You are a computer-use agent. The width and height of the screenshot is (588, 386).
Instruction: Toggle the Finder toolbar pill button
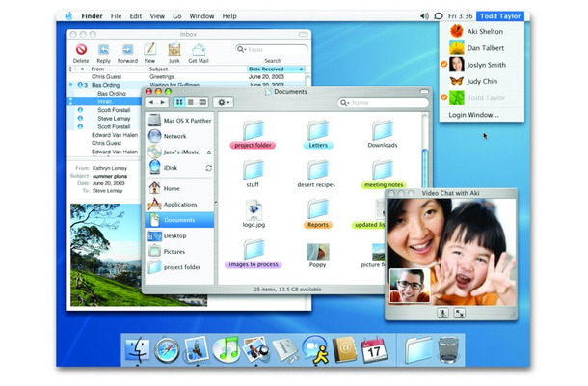(x=424, y=91)
